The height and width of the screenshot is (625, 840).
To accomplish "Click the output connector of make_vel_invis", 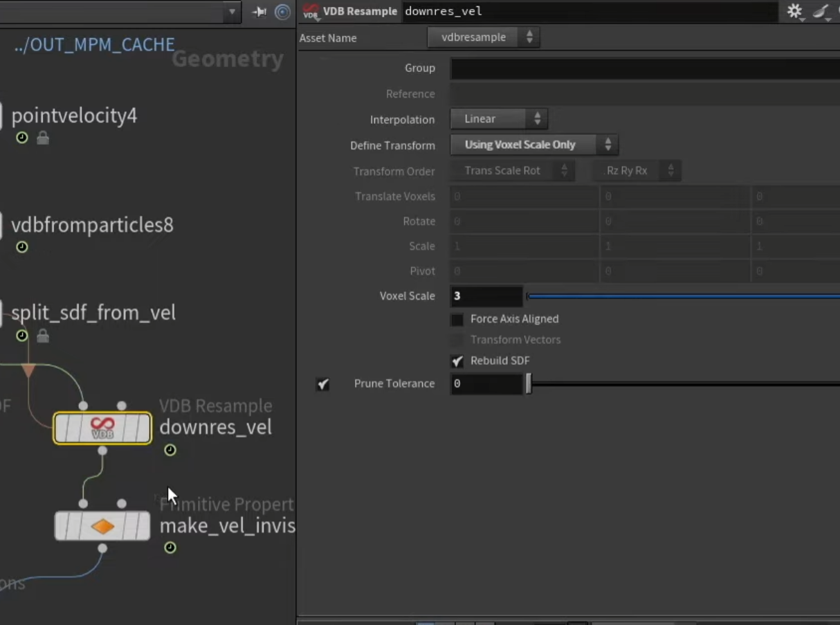I will [x=102, y=549].
